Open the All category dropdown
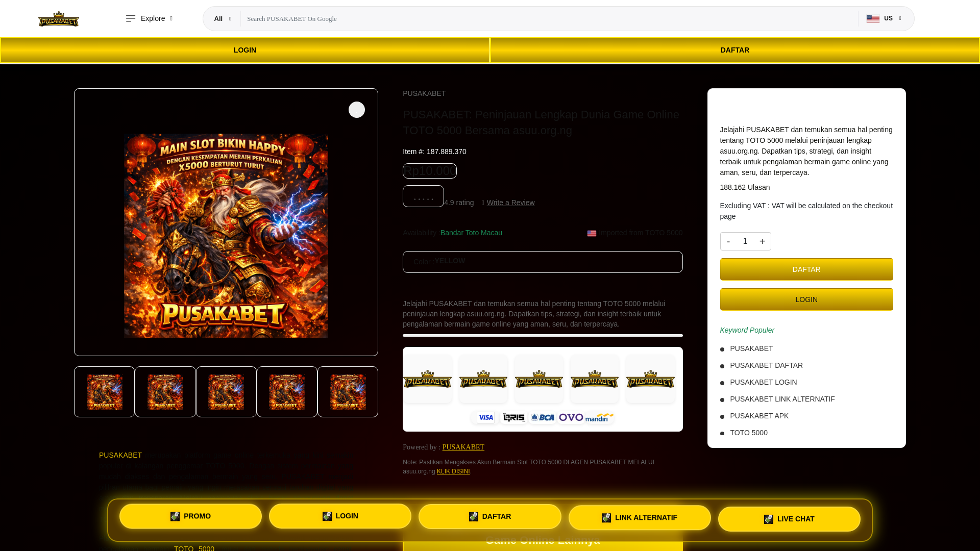 click(x=223, y=19)
